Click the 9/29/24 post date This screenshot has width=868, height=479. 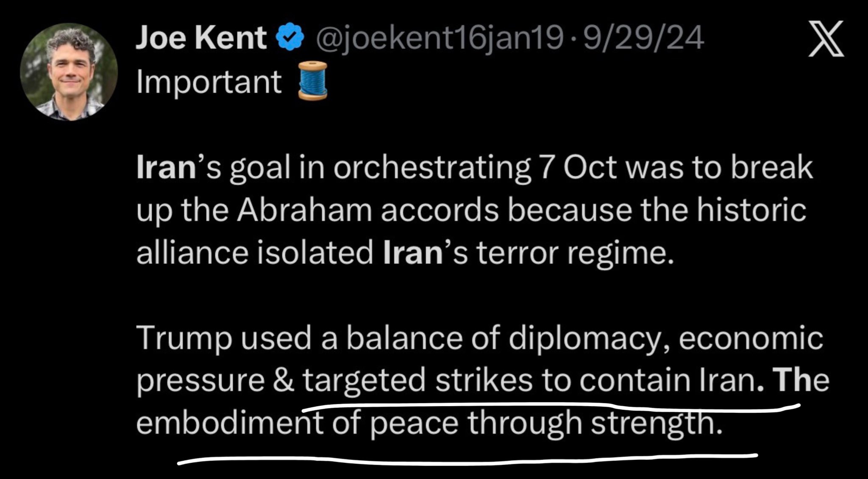pos(644,39)
